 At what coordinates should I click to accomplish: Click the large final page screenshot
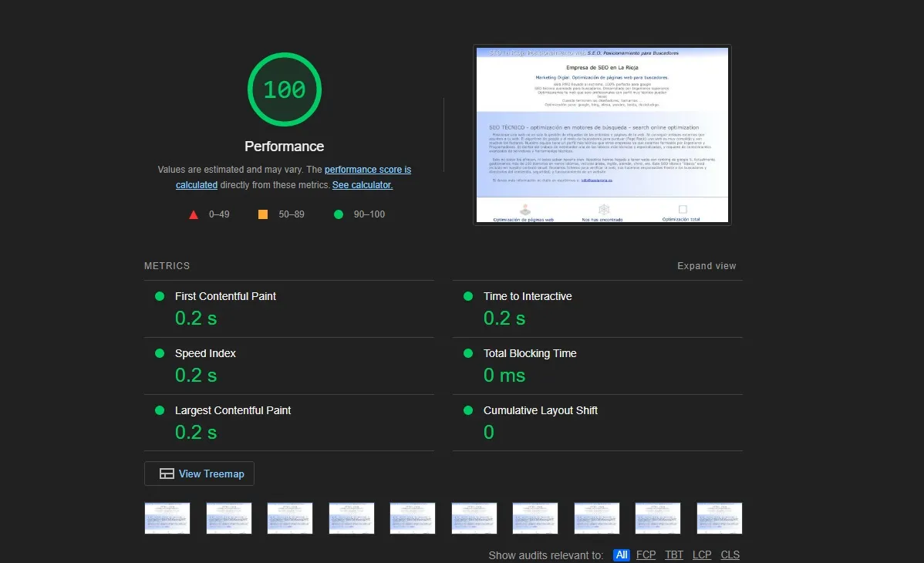click(602, 135)
